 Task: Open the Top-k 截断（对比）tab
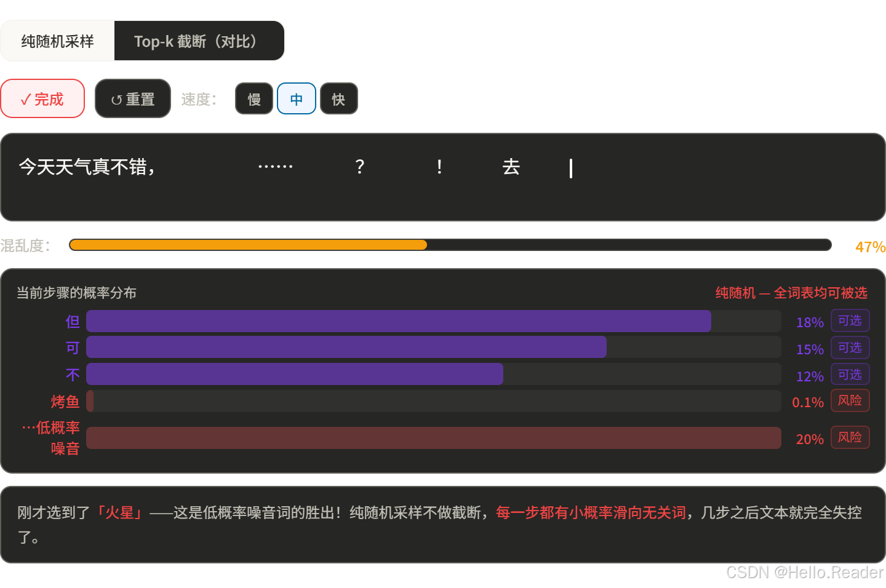tap(199, 41)
